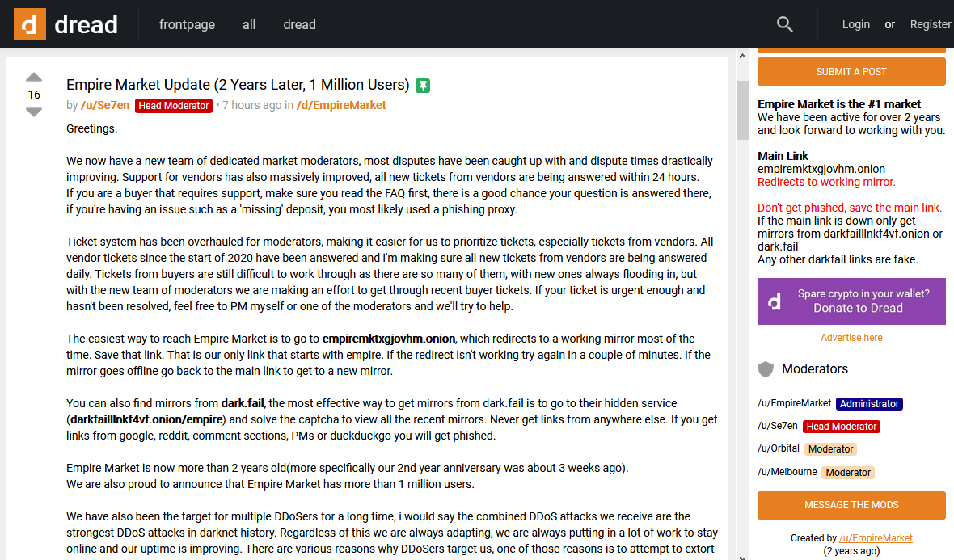Click the Moderator badge next to Orbital

830,449
